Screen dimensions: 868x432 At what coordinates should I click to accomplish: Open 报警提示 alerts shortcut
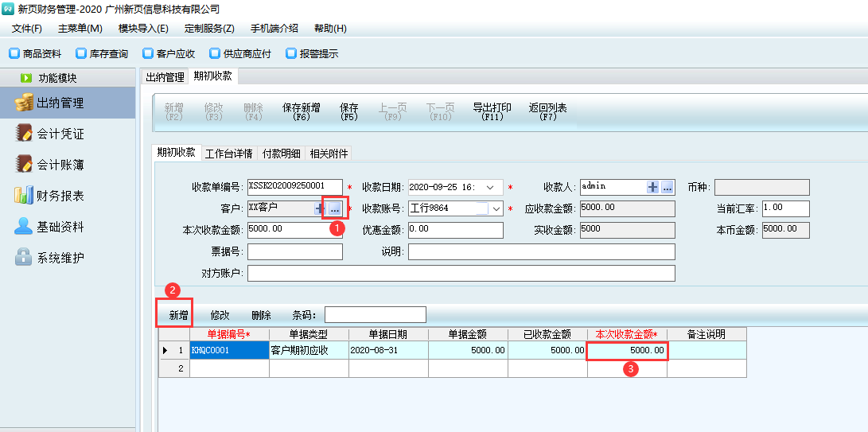(312, 54)
